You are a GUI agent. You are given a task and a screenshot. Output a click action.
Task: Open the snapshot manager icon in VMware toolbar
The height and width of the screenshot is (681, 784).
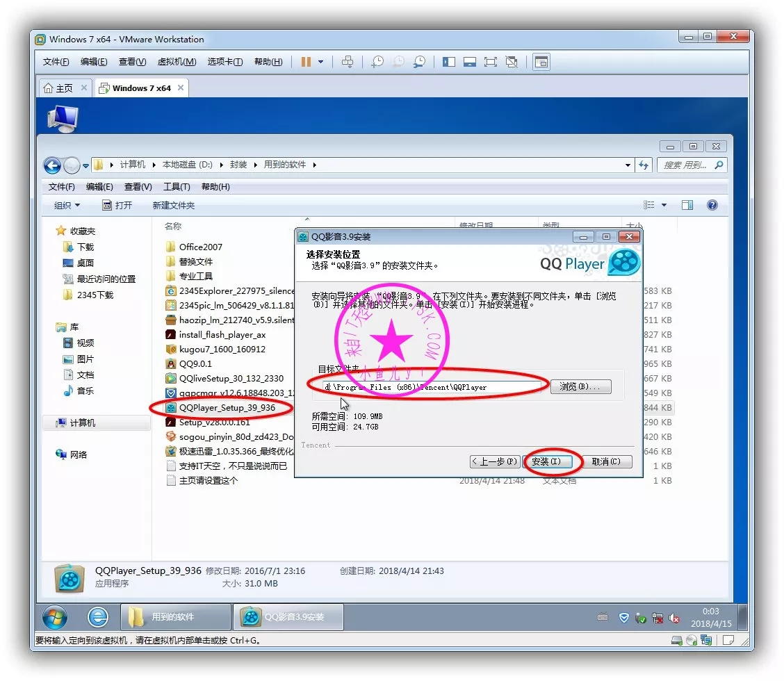[x=420, y=62]
